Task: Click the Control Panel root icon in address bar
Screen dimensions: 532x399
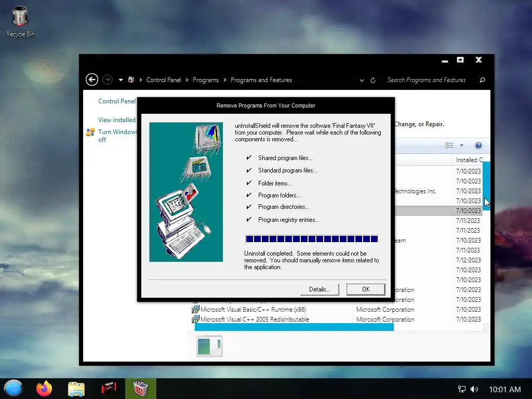Action: [x=131, y=79]
